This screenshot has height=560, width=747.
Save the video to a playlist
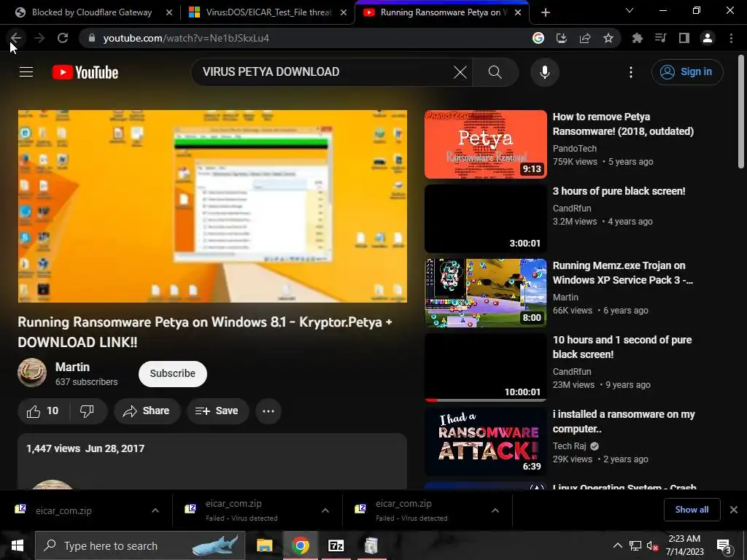(x=217, y=411)
